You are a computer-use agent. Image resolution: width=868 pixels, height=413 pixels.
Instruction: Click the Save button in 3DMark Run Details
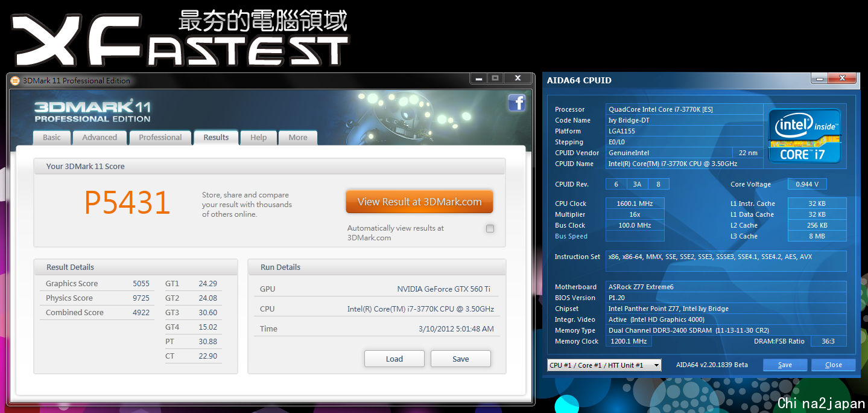pyautogui.click(x=461, y=359)
